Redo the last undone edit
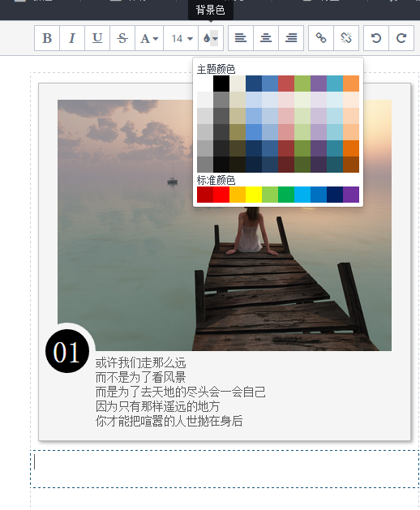 click(x=401, y=38)
